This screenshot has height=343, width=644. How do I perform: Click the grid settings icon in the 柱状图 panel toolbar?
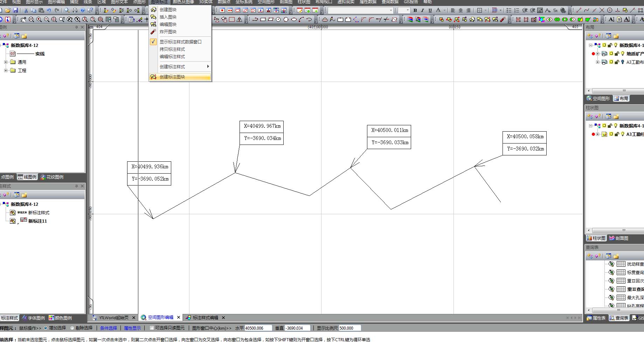[609, 117]
